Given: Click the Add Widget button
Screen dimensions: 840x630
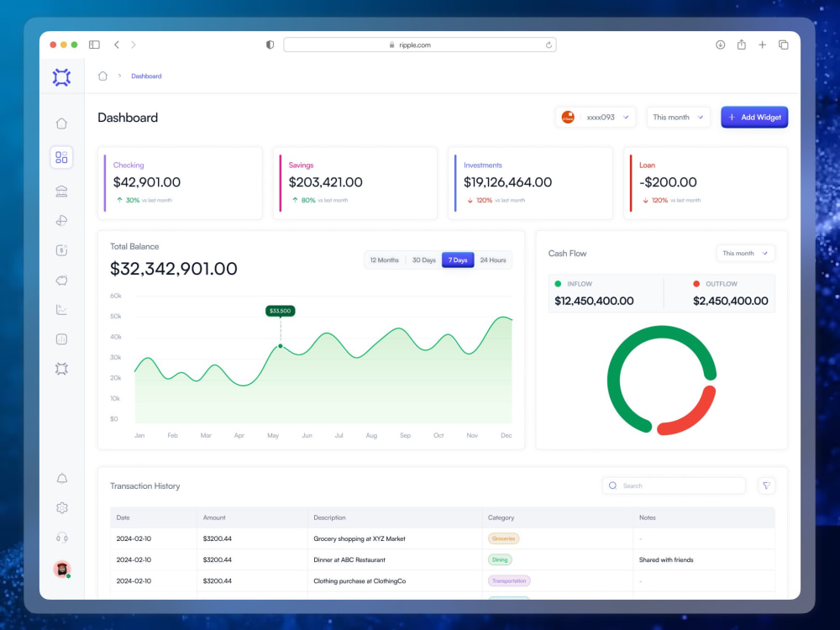Looking at the screenshot, I should (753, 117).
